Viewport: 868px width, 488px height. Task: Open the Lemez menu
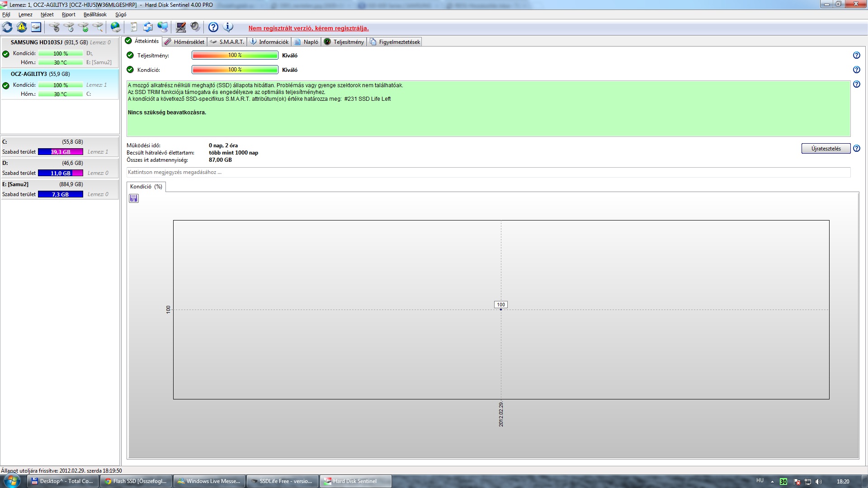click(x=25, y=14)
